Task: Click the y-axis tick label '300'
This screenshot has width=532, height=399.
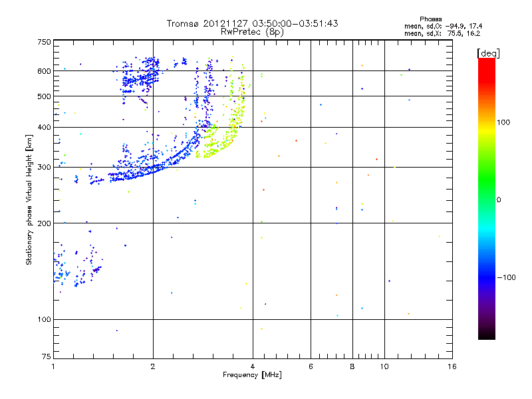Action: point(44,168)
